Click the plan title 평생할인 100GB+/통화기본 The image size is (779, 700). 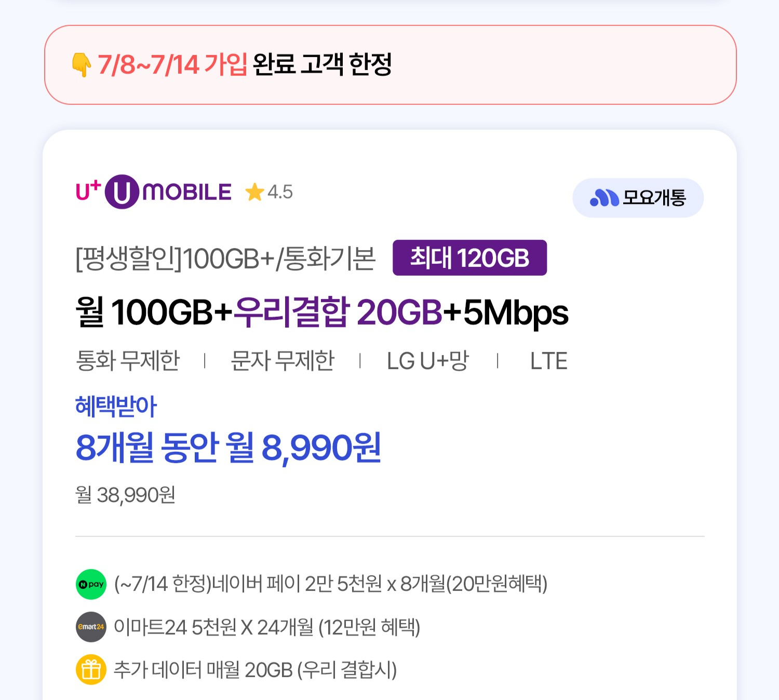pyautogui.click(x=225, y=259)
